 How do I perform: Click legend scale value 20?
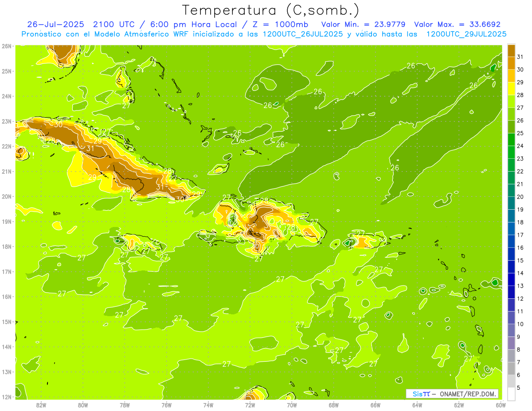(520, 196)
